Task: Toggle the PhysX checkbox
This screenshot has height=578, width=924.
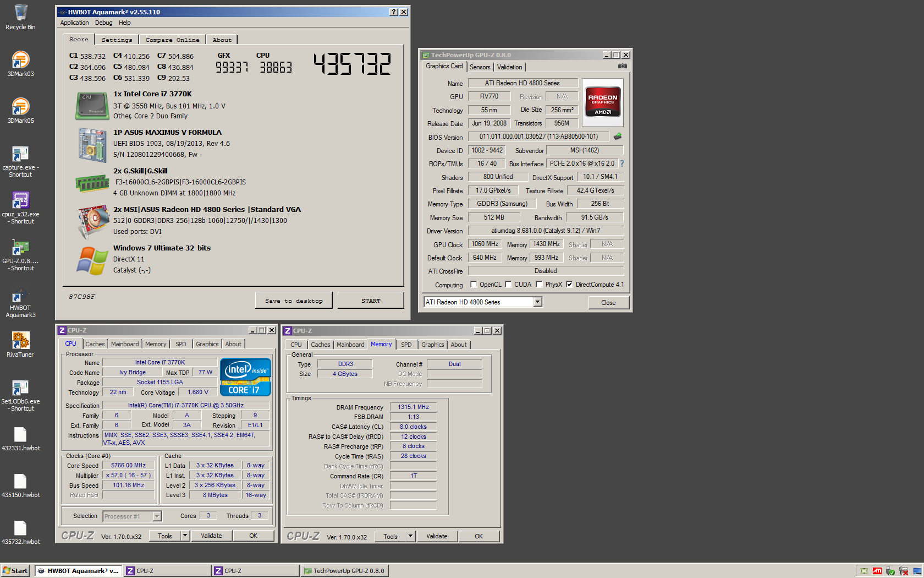Action: 539,285
